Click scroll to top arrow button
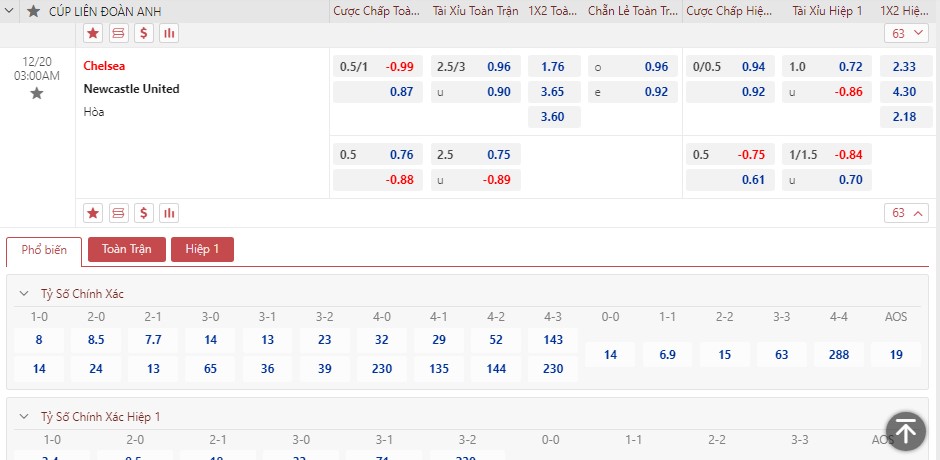This screenshot has height=460, width=940. tap(906, 431)
